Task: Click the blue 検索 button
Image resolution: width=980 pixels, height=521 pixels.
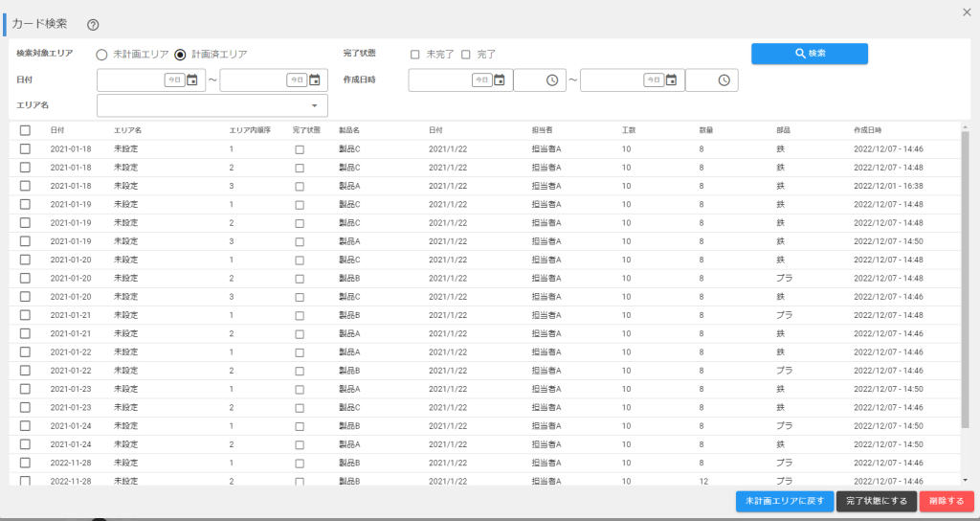Action: (x=809, y=54)
